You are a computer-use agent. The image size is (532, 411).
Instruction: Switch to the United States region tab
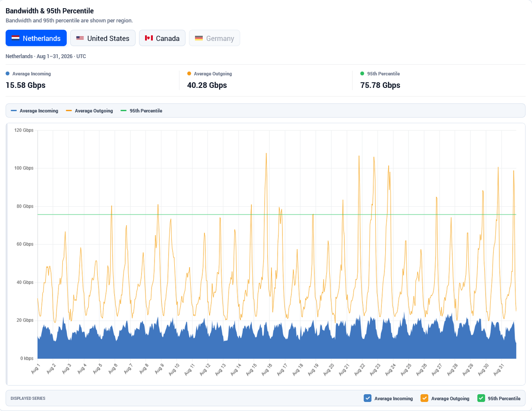click(x=103, y=38)
